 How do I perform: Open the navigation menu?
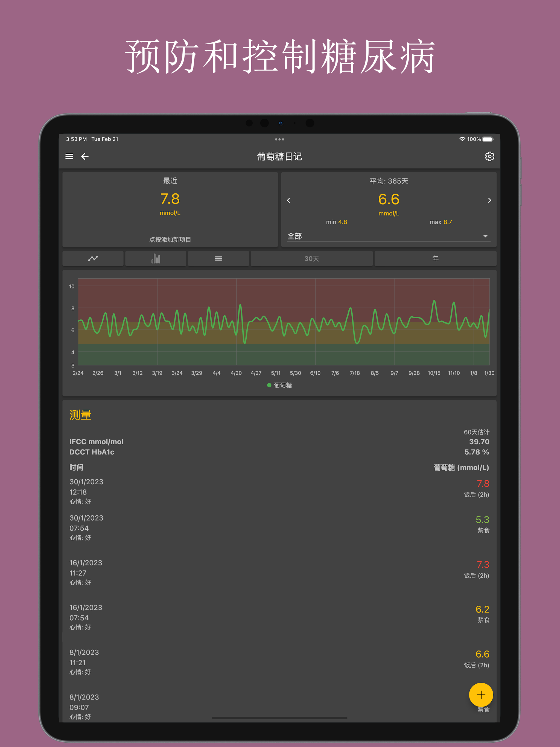coord(69,156)
